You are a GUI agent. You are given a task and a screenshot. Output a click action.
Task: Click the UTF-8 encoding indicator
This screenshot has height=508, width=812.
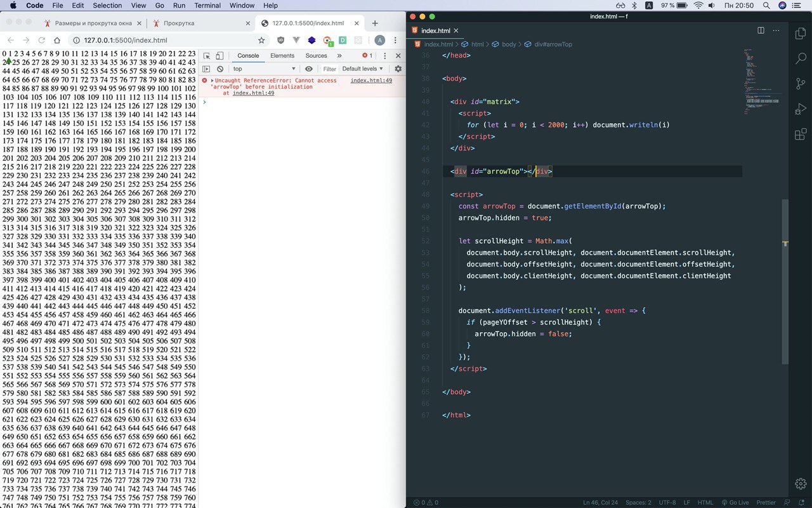click(667, 503)
